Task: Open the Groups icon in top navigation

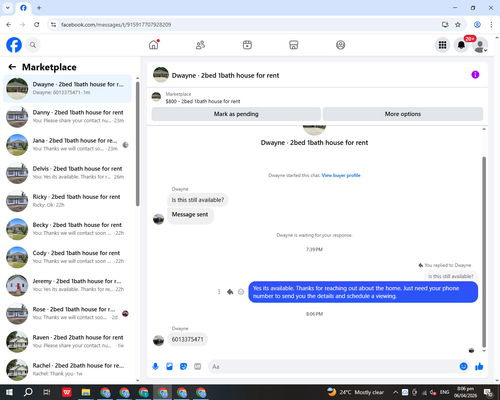Action: (x=340, y=45)
